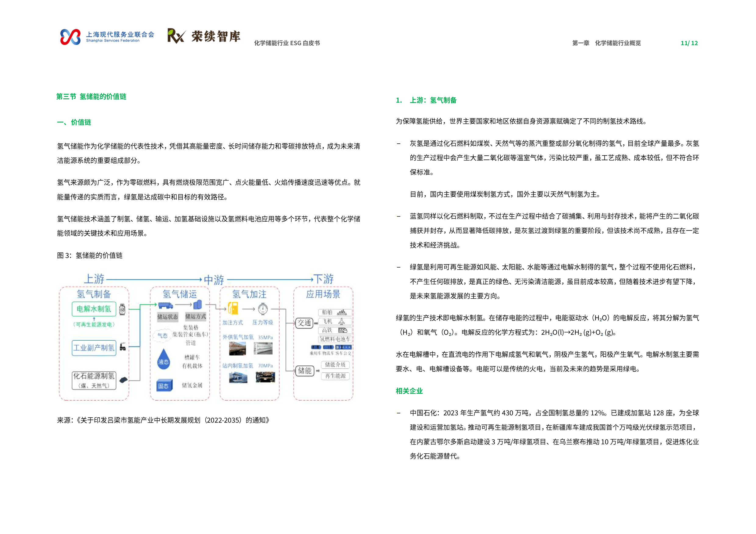
Task: Click the blue storage tank icon above 储运方式
Action: tap(197, 305)
